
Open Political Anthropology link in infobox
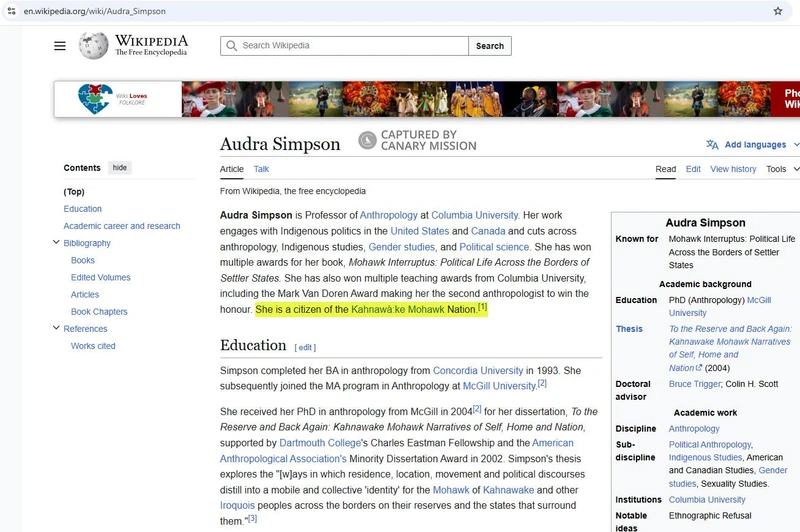710,444
